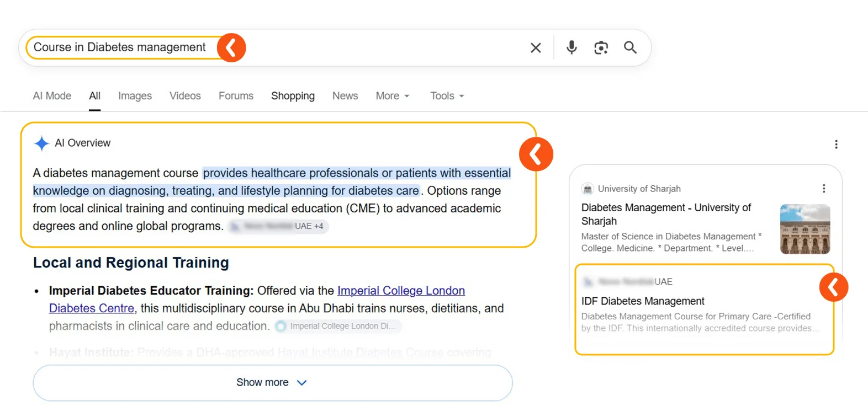Click the 'Imperial Diabetes Educator Training:' text
This screenshot has height=417, width=868.
coord(151,291)
